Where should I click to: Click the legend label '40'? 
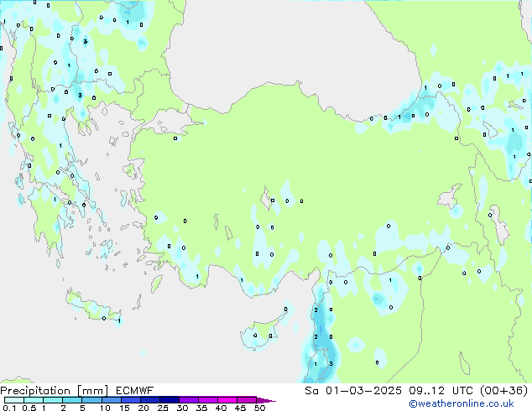pos(221,408)
